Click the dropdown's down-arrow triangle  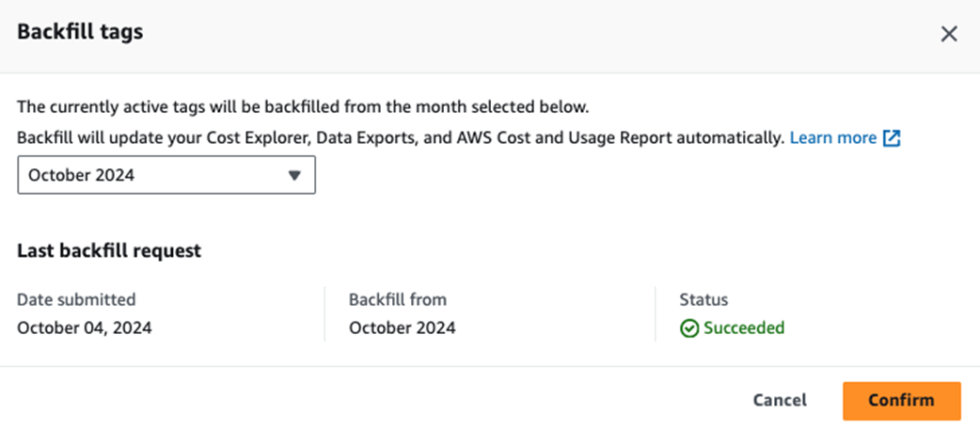(294, 176)
